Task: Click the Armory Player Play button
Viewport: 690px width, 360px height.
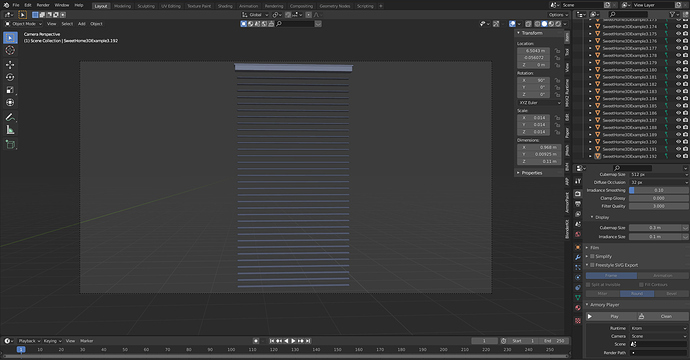Action: pyautogui.click(x=611, y=316)
